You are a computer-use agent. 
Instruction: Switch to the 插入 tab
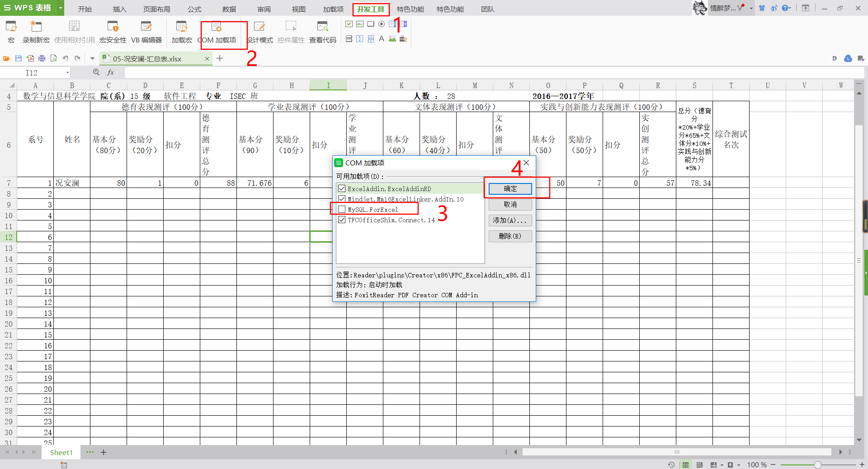pyautogui.click(x=119, y=9)
